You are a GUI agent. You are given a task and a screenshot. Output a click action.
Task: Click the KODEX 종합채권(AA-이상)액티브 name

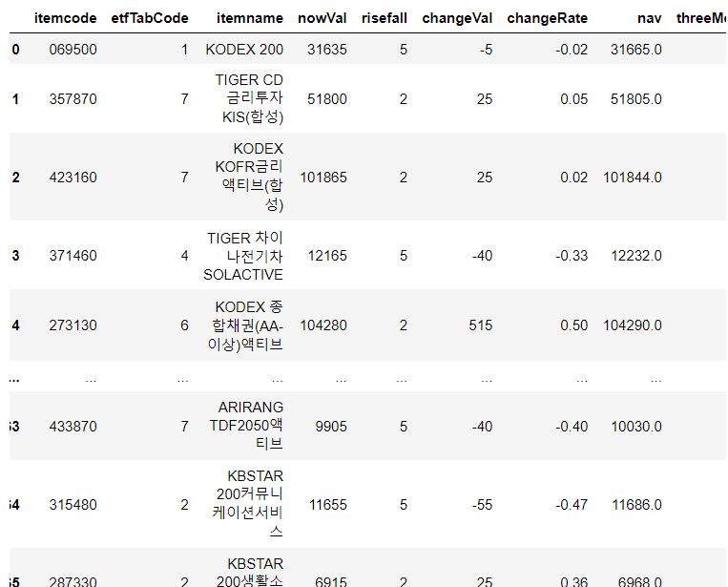[245, 325]
